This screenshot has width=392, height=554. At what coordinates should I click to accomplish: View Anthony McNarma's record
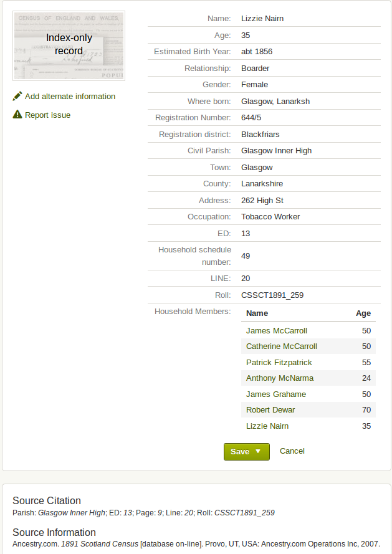pos(279,378)
